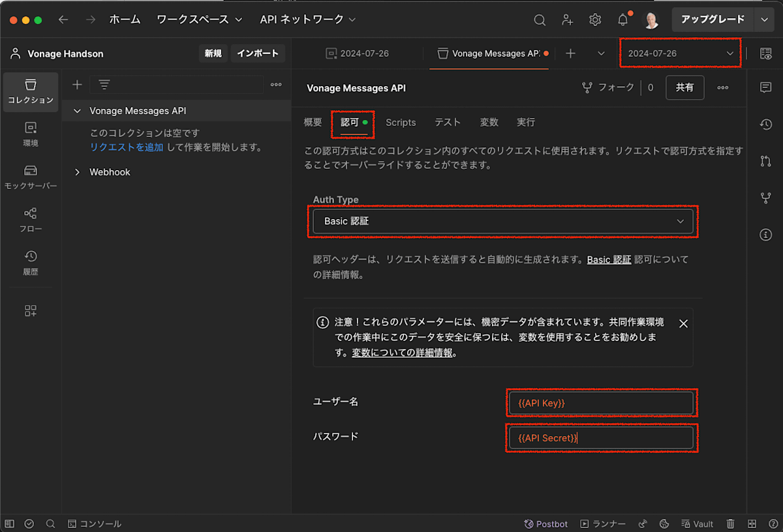The width and height of the screenshot is (783, 532).
Task: Switch to the テスト tab
Action: [448, 122]
